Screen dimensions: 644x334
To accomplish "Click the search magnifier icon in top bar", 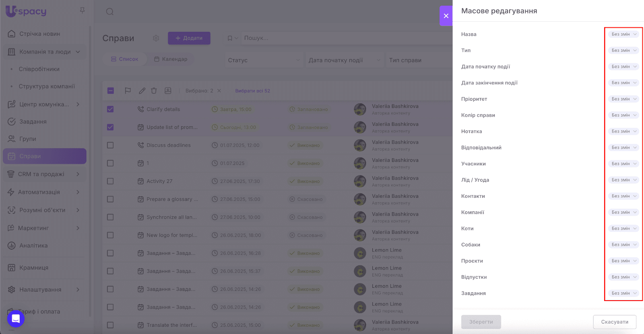I will pos(109,12).
